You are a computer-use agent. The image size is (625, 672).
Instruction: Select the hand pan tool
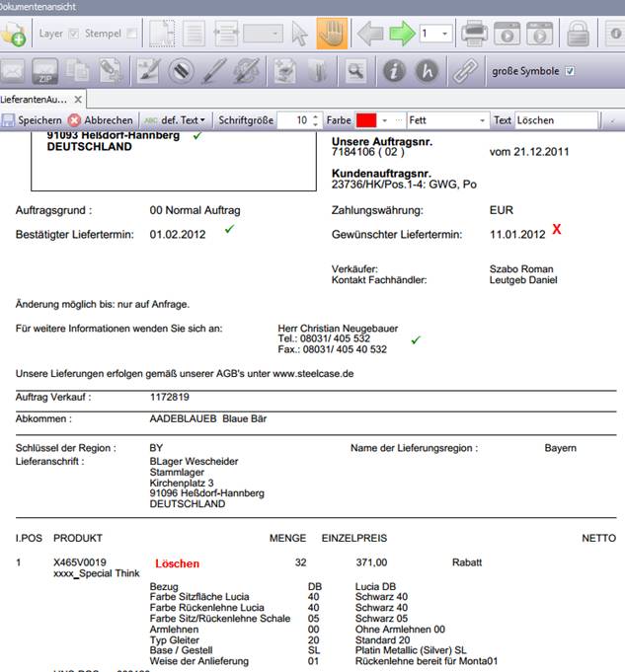pyautogui.click(x=332, y=34)
